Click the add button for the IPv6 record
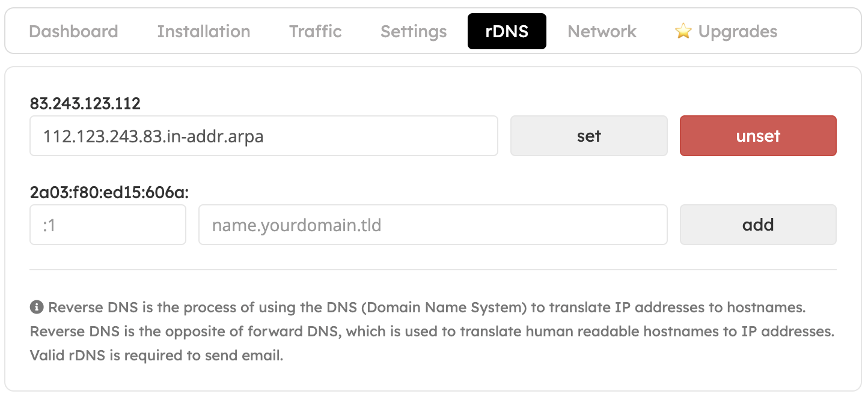 [x=757, y=225]
